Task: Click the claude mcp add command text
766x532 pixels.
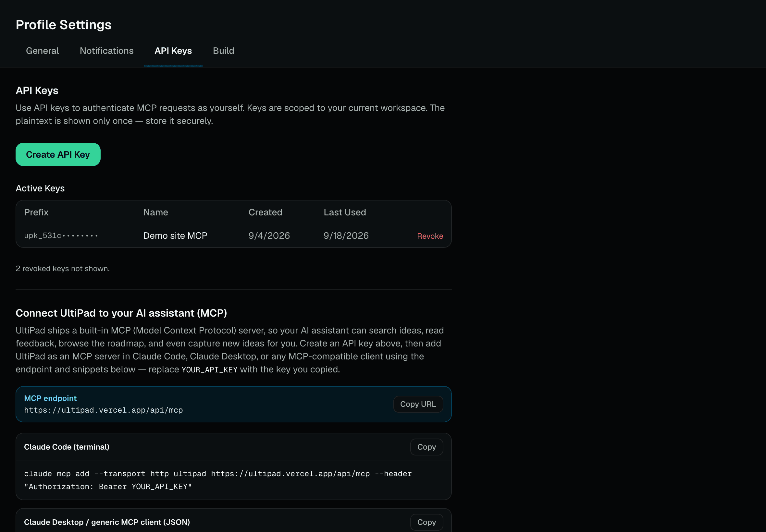Action: 218,480
